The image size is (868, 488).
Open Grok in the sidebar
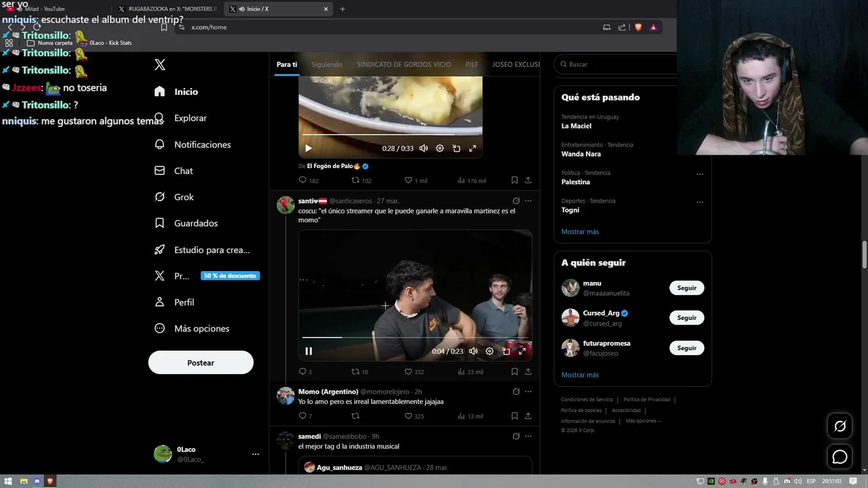[174, 197]
